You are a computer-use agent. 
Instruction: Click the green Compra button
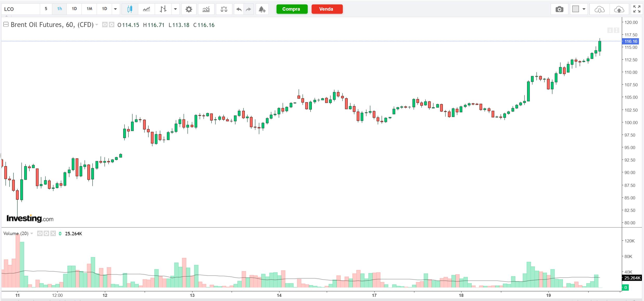click(x=292, y=9)
